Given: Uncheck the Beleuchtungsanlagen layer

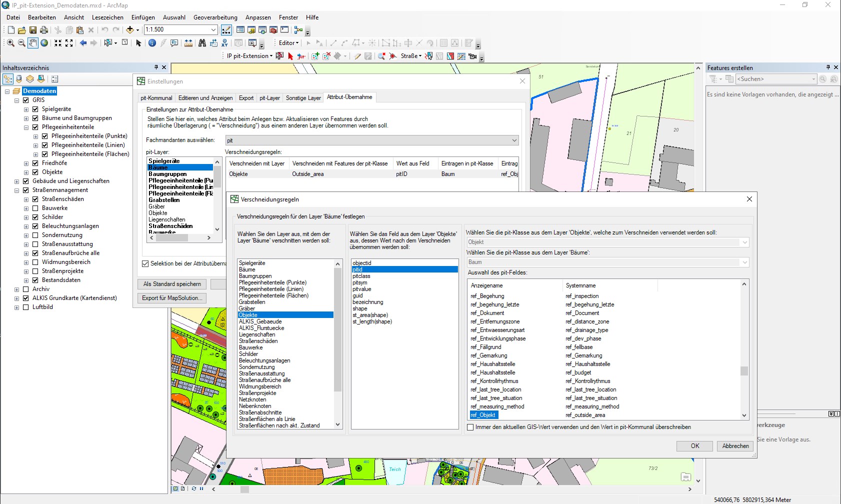Looking at the screenshot, I should pyautogui.click(x=35, y=226).
